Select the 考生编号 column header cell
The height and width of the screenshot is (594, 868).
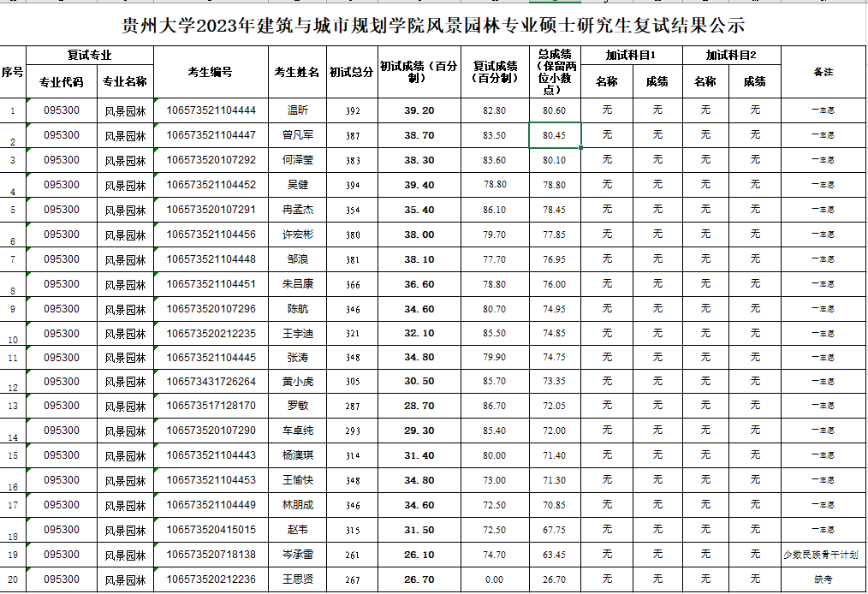coord(211,73)
